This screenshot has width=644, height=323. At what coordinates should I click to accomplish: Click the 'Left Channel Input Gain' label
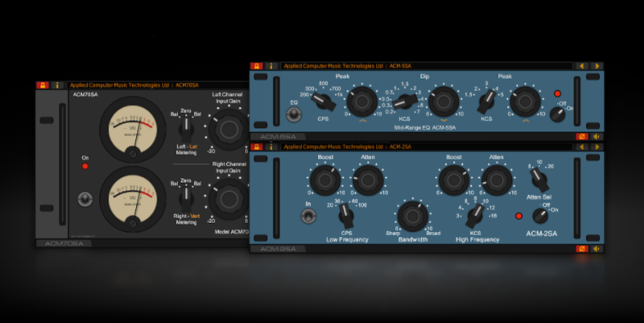(227, 97)
